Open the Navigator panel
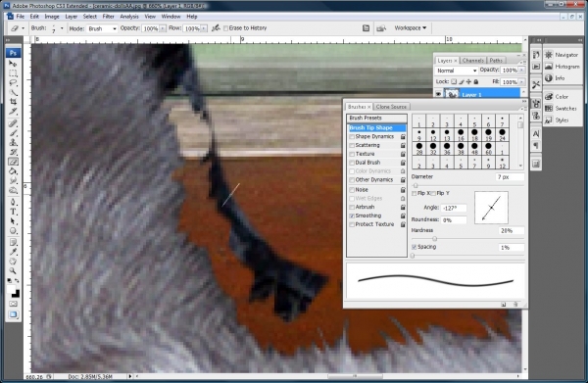The width and height of the screenshot is (588, 383). [x=562, y=55]
